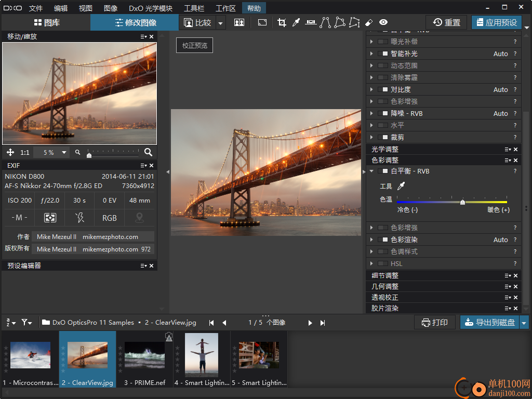Click the sort order icon in filmstrip bar
The width and height of the screenshot is (532, 399).
[11, 322]
